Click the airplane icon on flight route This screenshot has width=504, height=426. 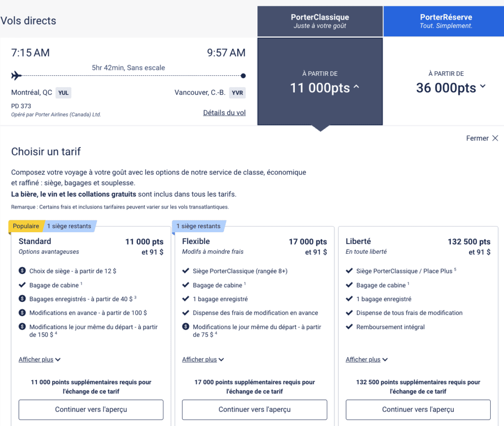click(x=16, y=76)
